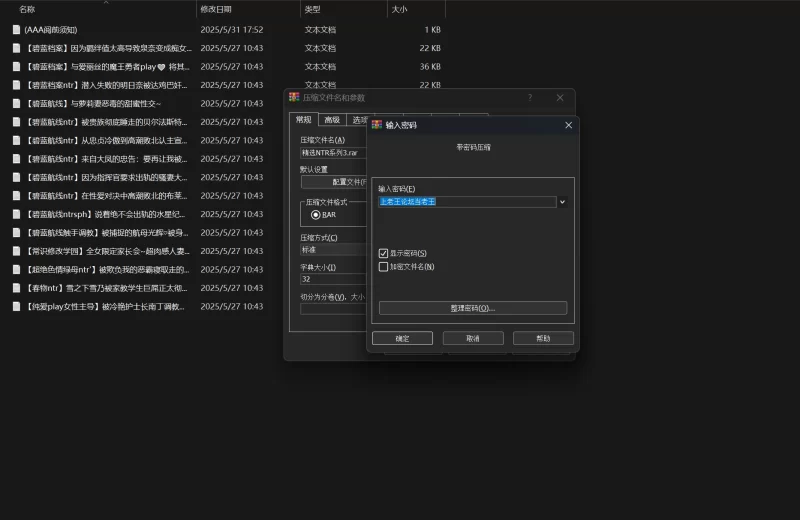The width and height of the screenshot is (800, 520).
Task: Select file icon of the 【碧蓝档案ntr】 row
Action: pos(16,85)
